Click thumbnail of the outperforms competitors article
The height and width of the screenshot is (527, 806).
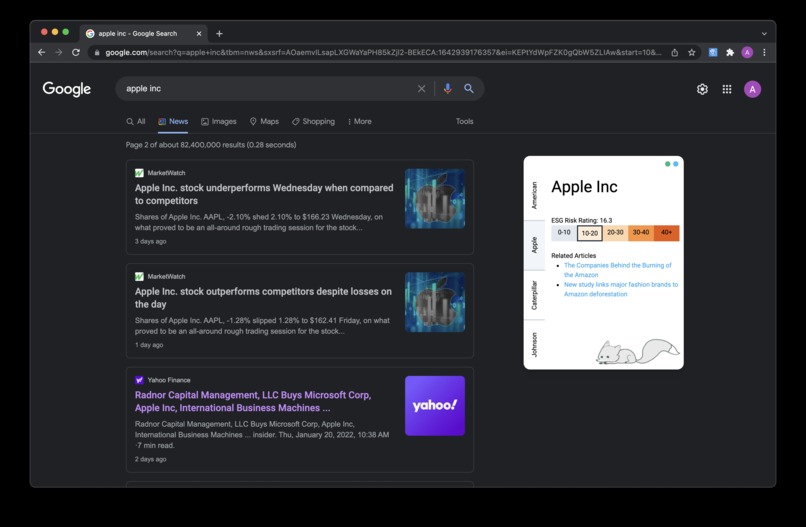pos(435,302)
